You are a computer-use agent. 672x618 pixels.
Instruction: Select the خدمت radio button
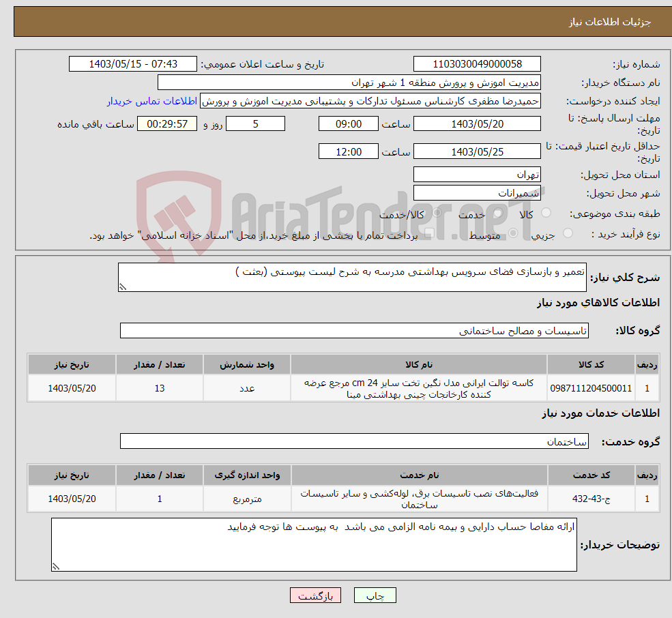pos(497,213)
